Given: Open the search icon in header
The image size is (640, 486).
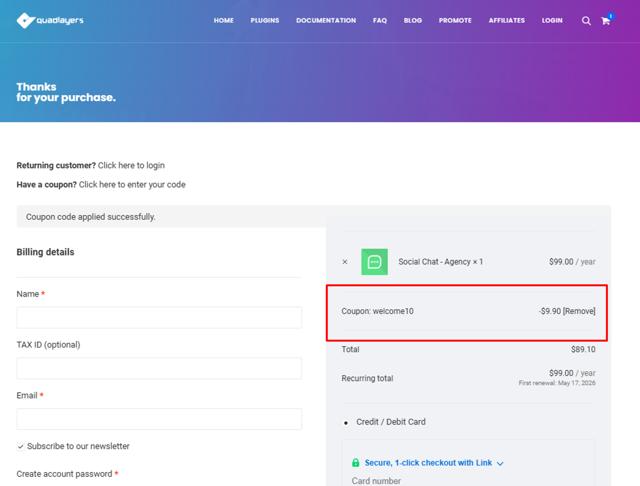Looking at the screenshot, I should coord(586,20).
